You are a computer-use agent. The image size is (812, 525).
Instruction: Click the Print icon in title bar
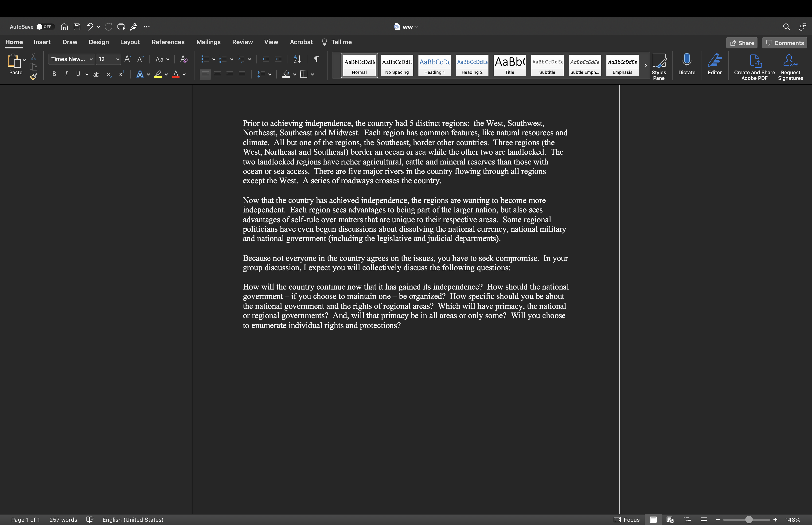click(x=121, y=27)
